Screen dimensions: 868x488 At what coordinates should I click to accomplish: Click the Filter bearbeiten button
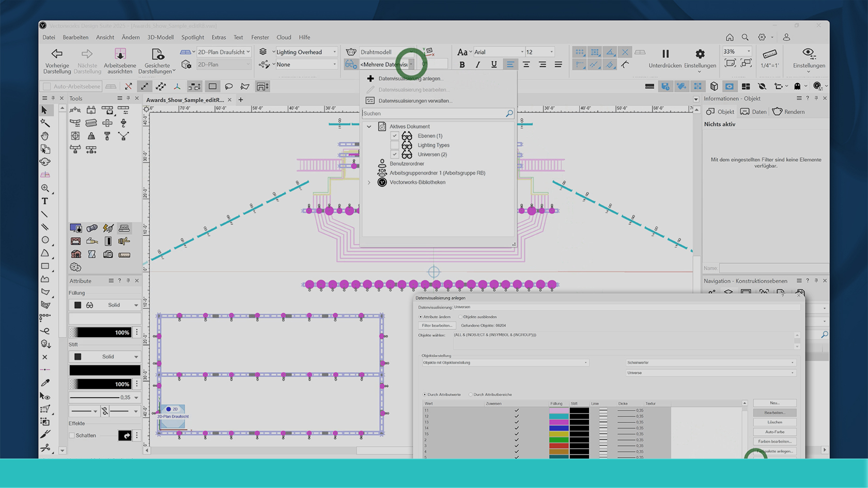(x=437, y=325)
